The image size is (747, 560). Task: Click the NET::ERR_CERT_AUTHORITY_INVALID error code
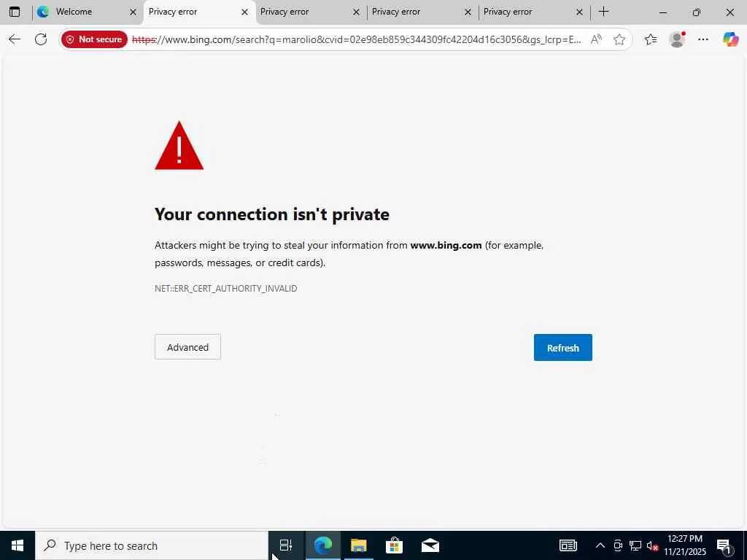(226, 289)
